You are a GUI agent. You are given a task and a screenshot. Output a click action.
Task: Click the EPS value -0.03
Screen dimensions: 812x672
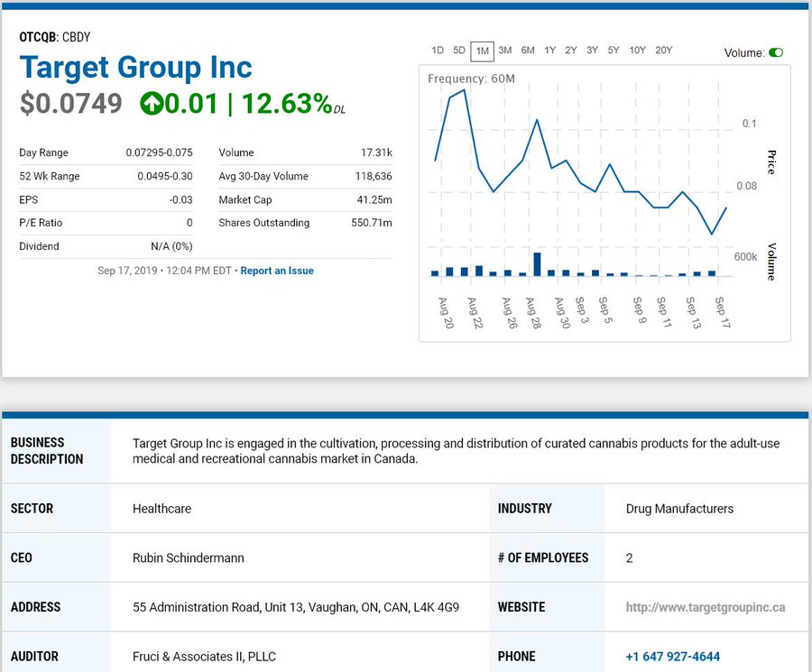[x=180, y=200]
